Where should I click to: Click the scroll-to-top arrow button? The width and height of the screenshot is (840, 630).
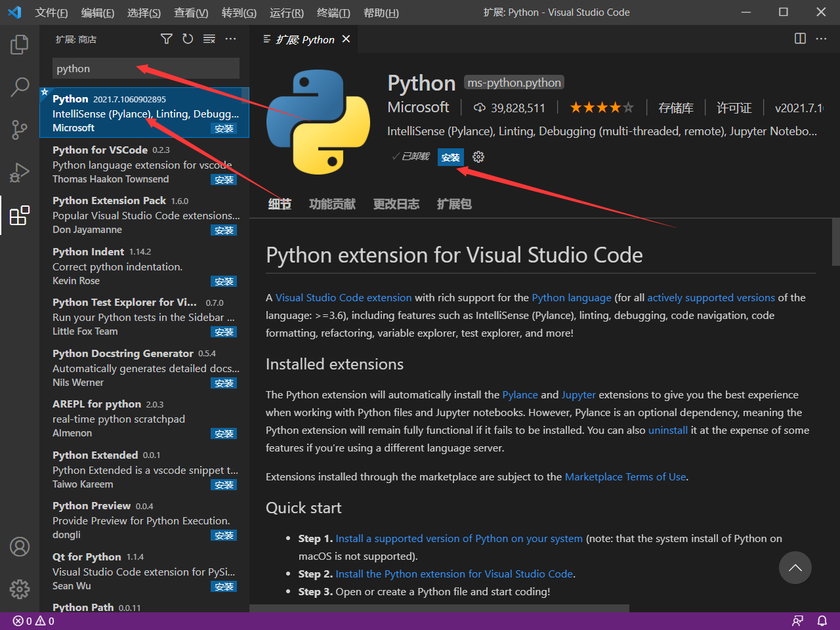pyautogui.click(x=795, y=568)
